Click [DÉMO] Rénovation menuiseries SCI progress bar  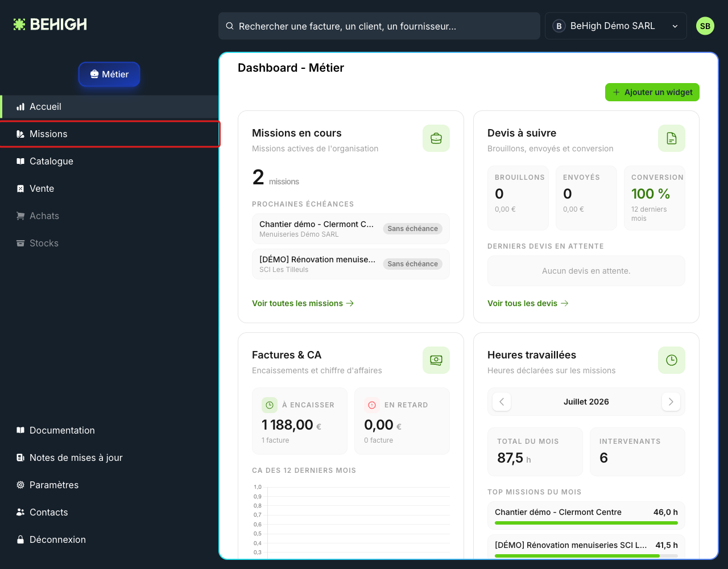(x=586, y=555)
